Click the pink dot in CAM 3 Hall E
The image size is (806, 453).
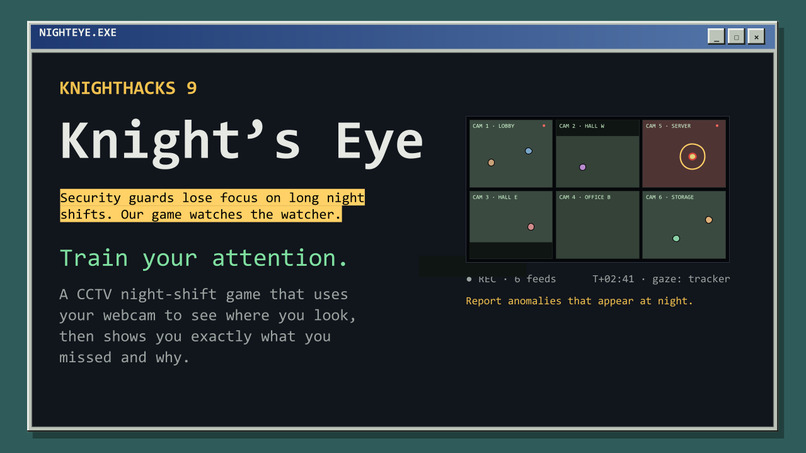pyautogui.click(x=531, y=227)
